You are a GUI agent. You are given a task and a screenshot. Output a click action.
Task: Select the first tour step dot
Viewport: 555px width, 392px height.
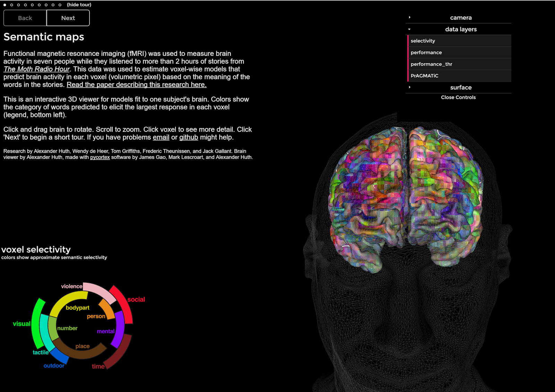(x=5, y=5)
